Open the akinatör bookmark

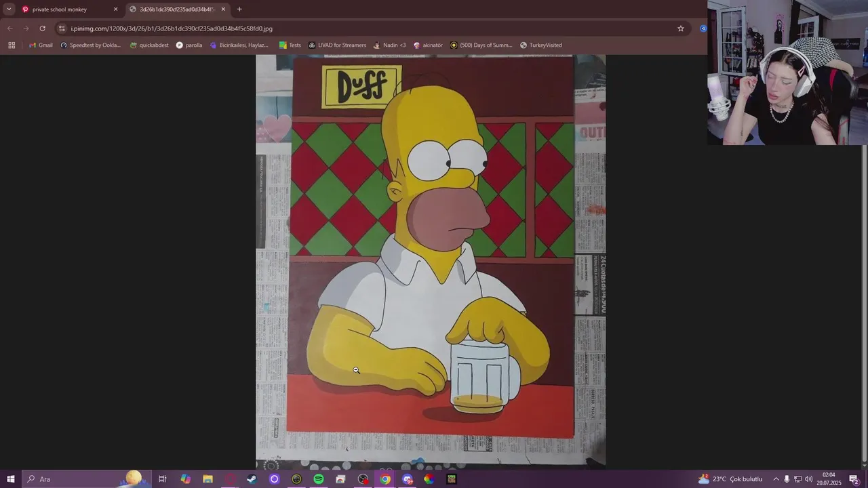428,45
